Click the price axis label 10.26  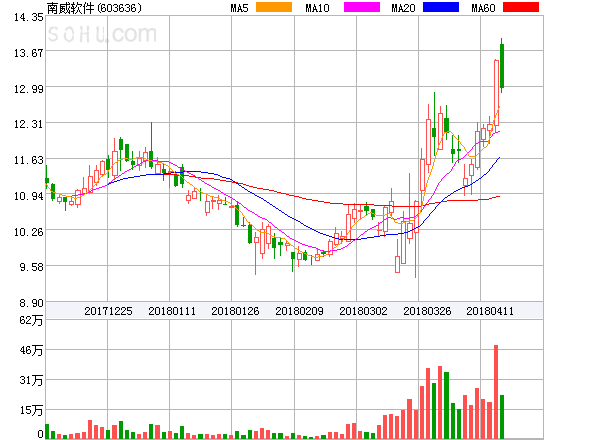[29, 232]
